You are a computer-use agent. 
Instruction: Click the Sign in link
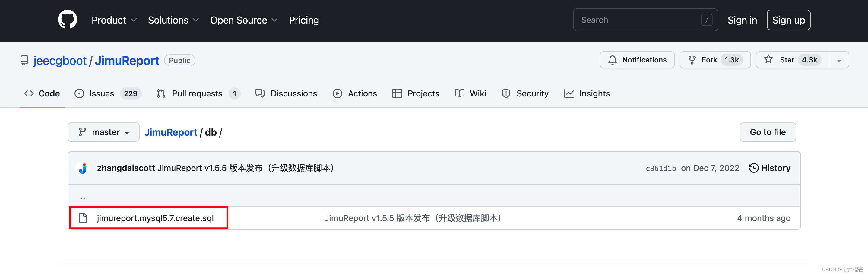[x=742, y=20]
